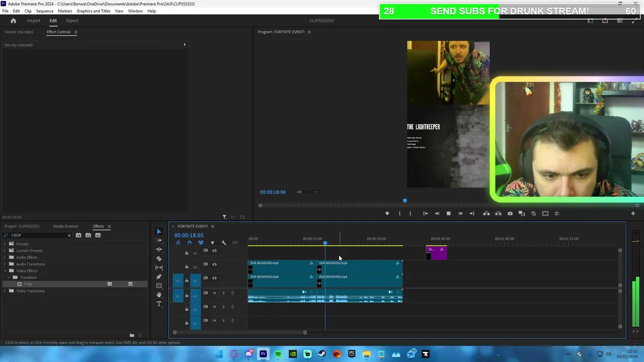Open the Effect Controls panel menu

click(x=75, y=32)
